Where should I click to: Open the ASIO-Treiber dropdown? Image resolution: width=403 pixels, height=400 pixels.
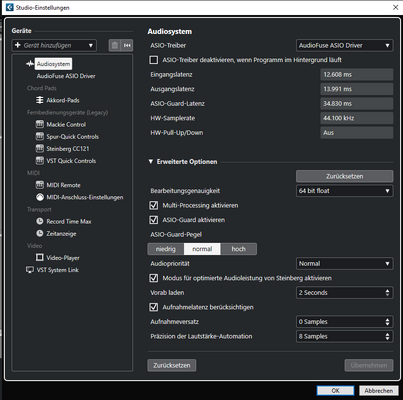344,45
